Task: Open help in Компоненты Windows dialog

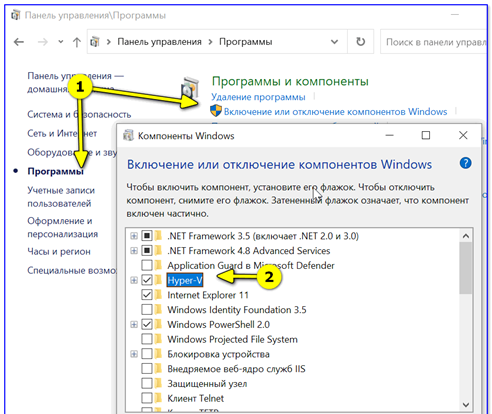Action: 465,163
